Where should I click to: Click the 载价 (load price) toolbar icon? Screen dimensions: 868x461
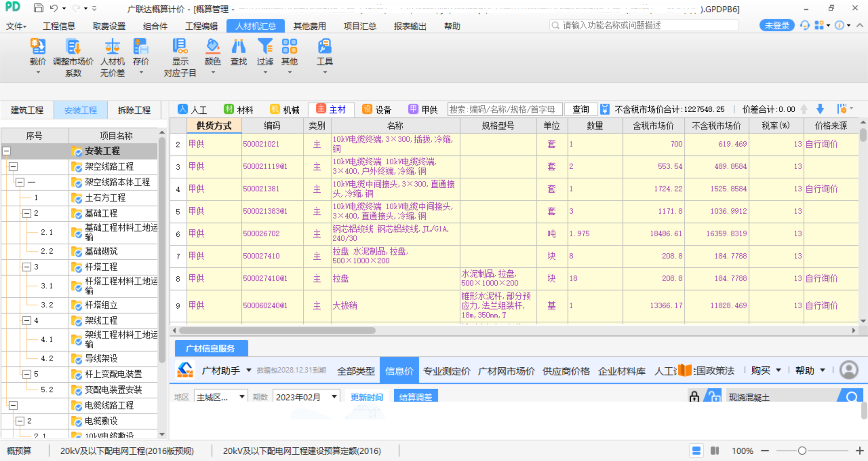pos(38,47)
